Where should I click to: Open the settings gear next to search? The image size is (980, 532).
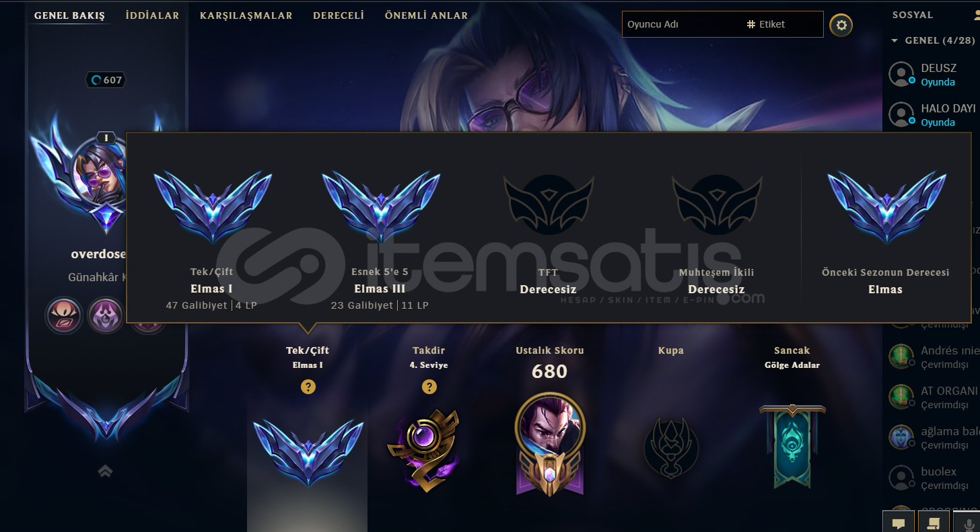841,26
